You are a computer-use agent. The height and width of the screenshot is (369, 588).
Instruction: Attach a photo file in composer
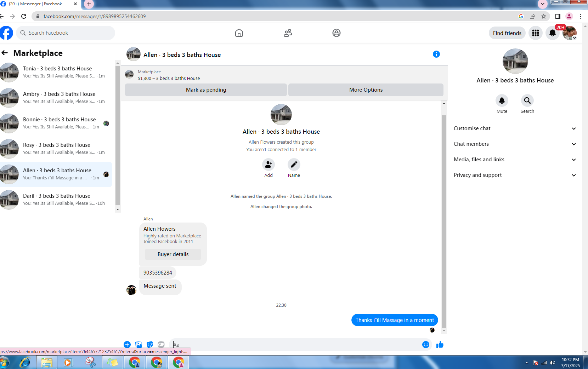point(138,345)
